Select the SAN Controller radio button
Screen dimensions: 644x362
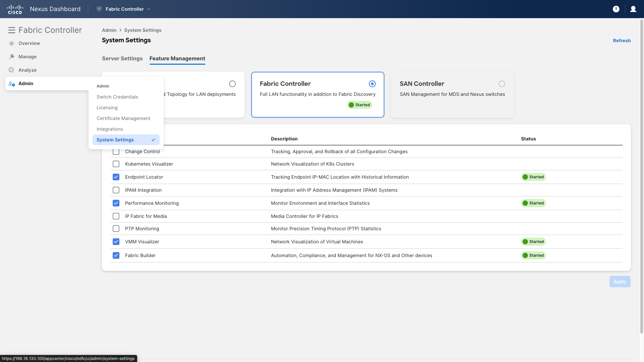[502, 84]
